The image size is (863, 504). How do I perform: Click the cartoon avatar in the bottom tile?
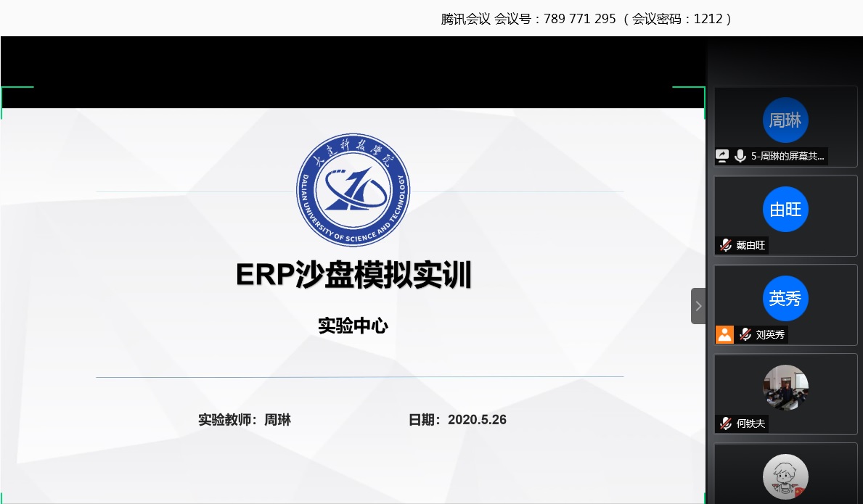click(785, 476)
